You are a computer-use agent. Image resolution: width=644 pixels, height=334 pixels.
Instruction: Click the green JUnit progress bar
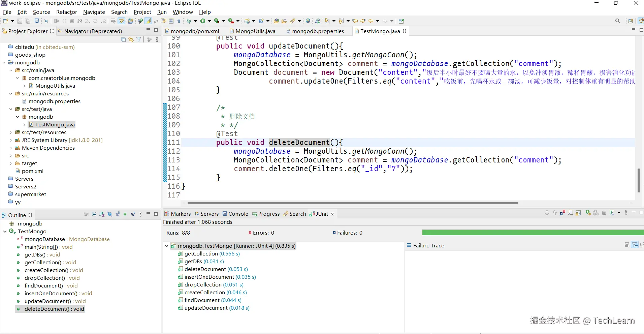click(532, 233)
